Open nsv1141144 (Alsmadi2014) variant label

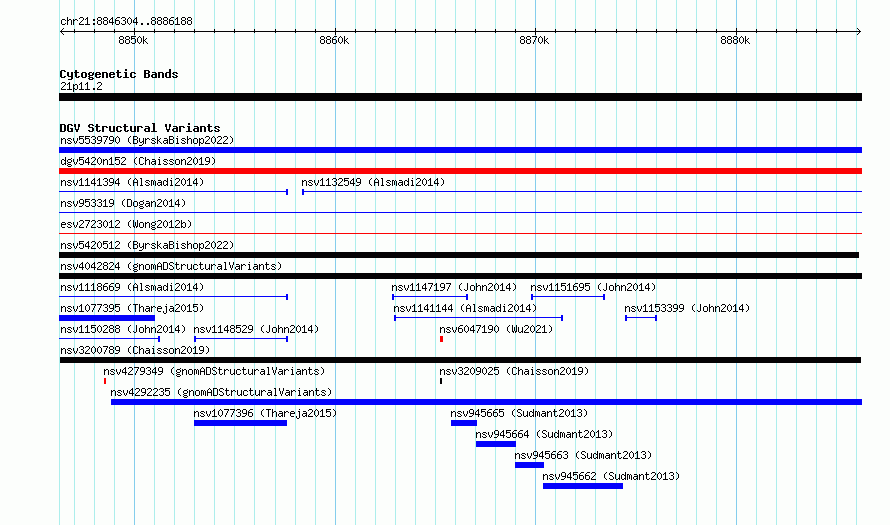click(465, 308)
